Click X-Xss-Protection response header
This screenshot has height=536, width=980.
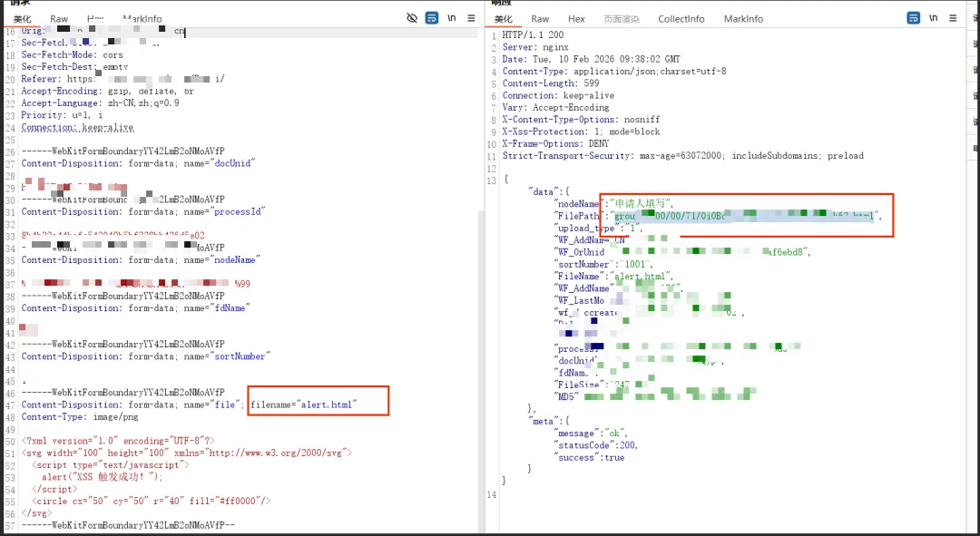[582, 132]
